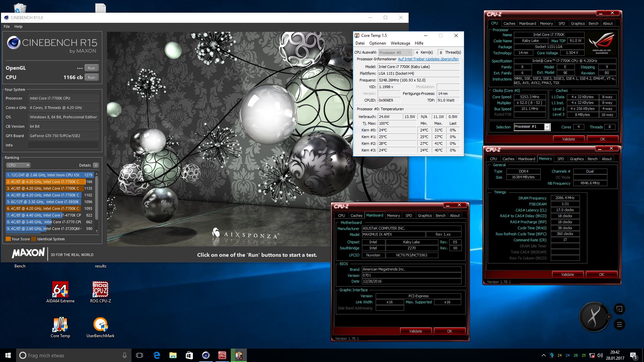Viewport: 644px width, 362px height.
Task: Open Core Temp Optionen menu
Action: pyautogui.click(x=378, y=43)
